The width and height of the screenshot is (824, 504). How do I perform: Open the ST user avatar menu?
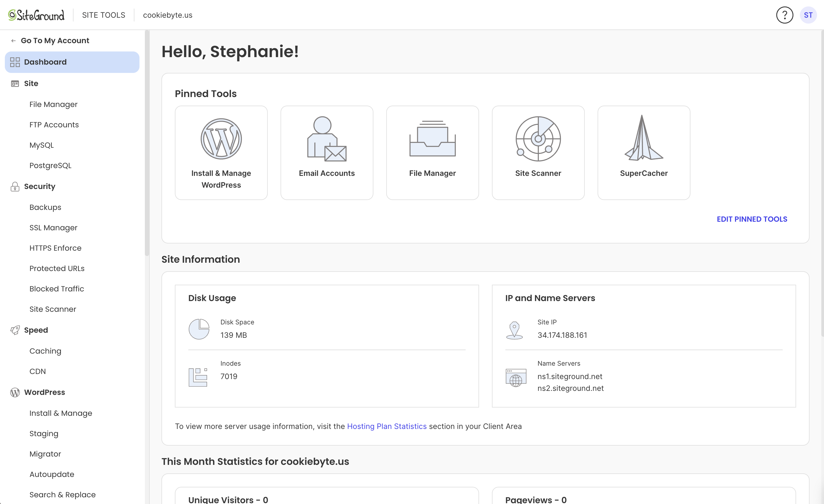pyautogui.click(x=808, y=15)
